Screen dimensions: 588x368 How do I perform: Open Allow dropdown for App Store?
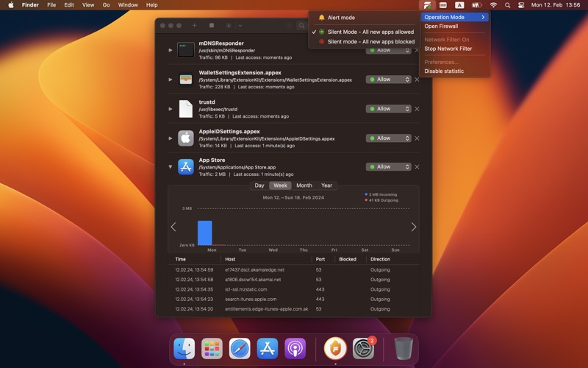pyautogui.click(x=389, y=167)
